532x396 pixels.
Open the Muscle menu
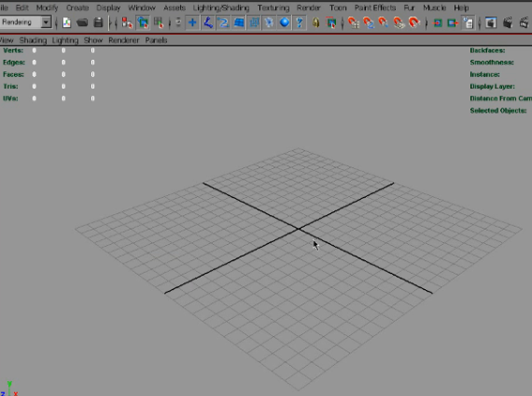[x=434, y=8]
